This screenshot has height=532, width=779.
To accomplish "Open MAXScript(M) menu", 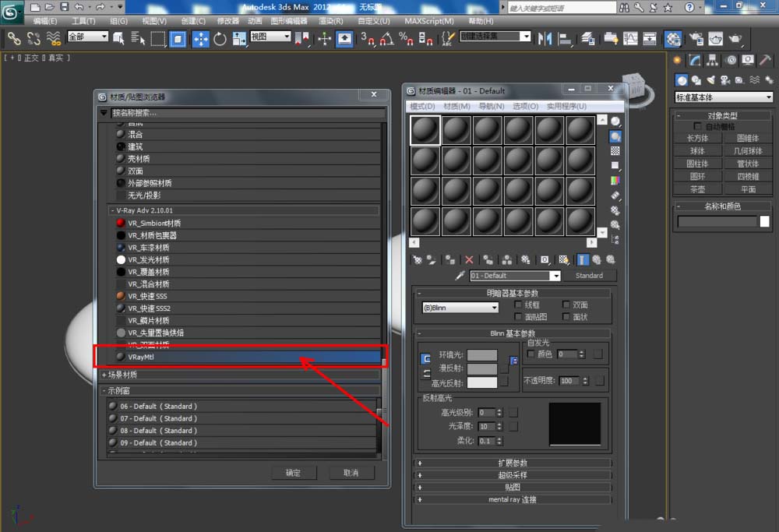I will point(428,21).
